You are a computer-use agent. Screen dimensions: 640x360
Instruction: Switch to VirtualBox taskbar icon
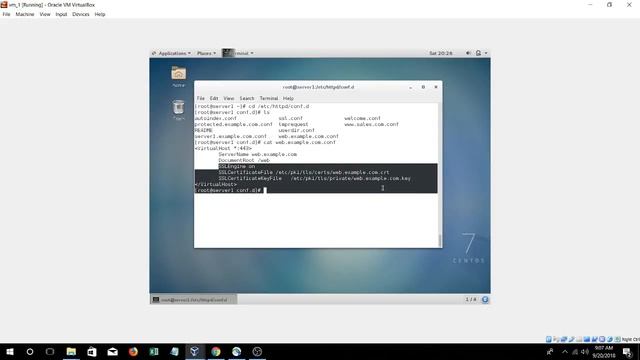(195, 351)
